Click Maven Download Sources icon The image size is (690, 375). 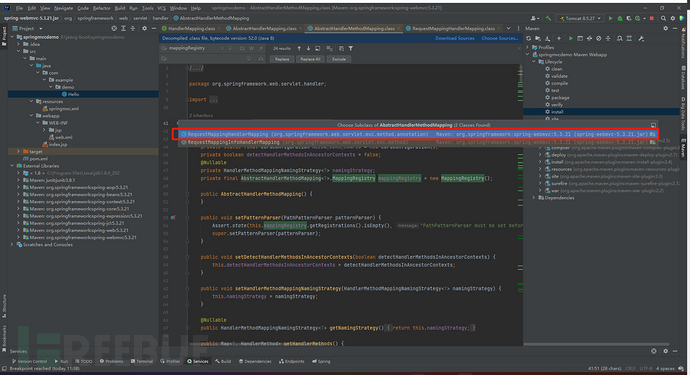click(x=547, y=38)
